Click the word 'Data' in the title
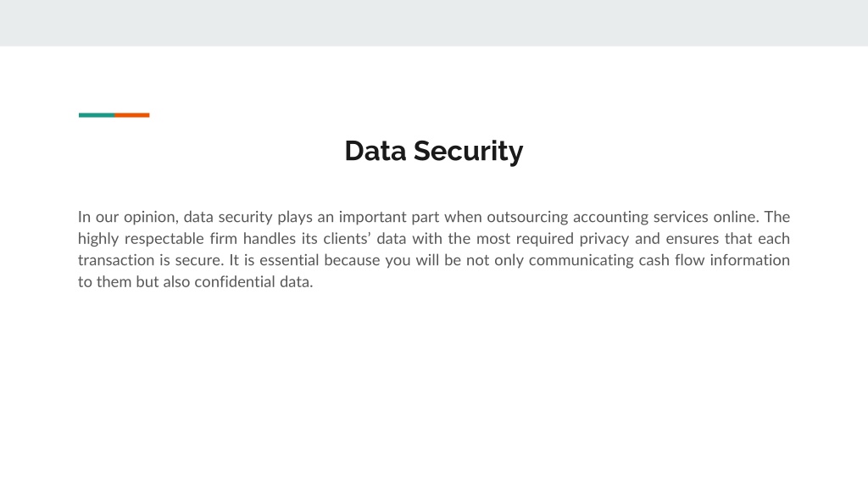 click(376, 151)
